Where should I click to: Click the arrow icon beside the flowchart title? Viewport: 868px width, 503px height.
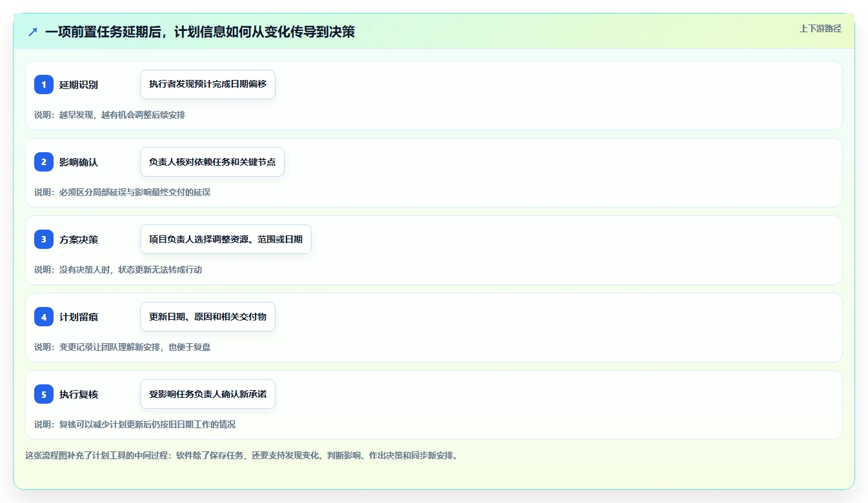(33, 32)
